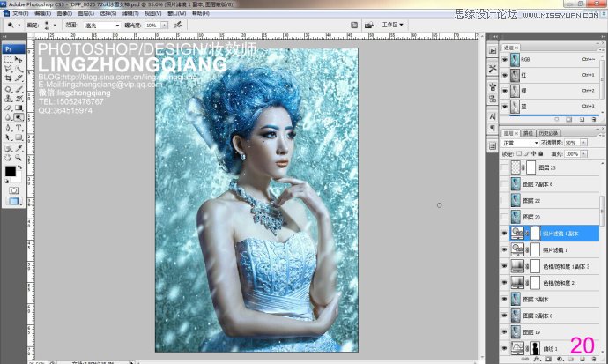
Task: Select the Horizontal Type tool
Action: 19,128
